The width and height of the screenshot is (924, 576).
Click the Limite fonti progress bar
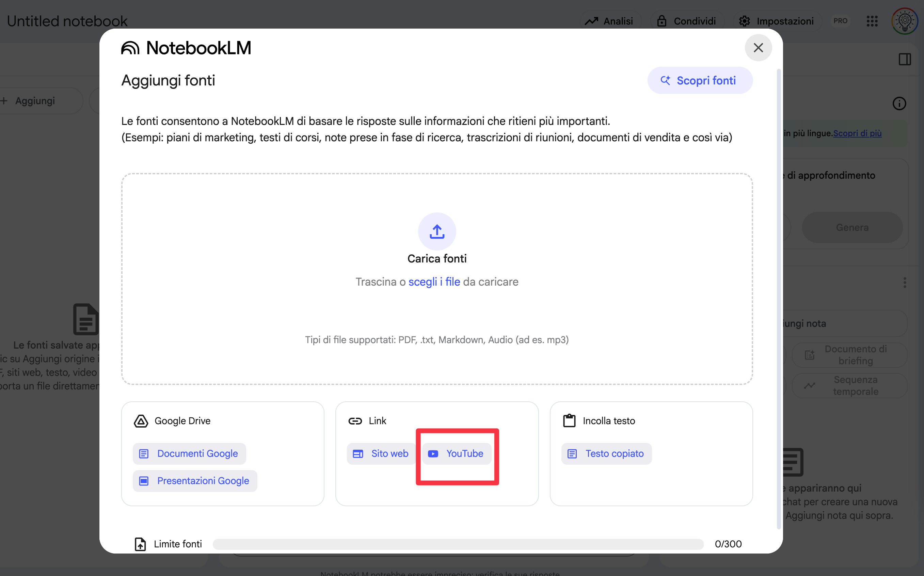coord(458,544)
